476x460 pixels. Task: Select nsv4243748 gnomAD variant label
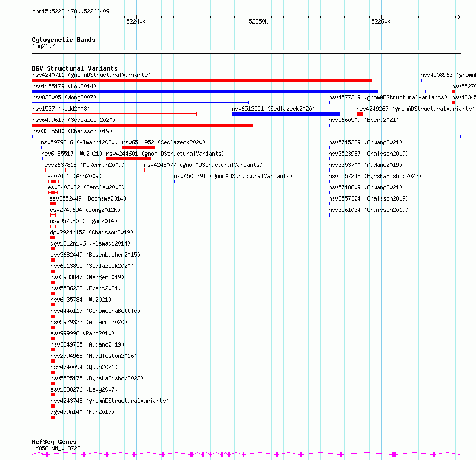coord(110,401)
